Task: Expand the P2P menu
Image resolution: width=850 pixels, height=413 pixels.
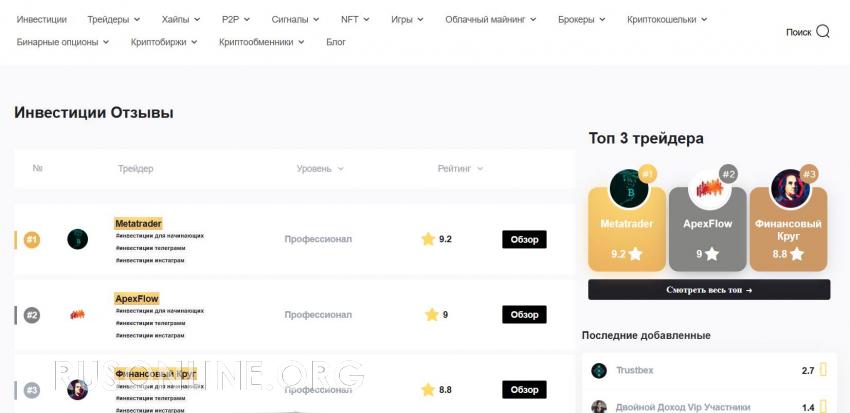Action: (236, 20)
